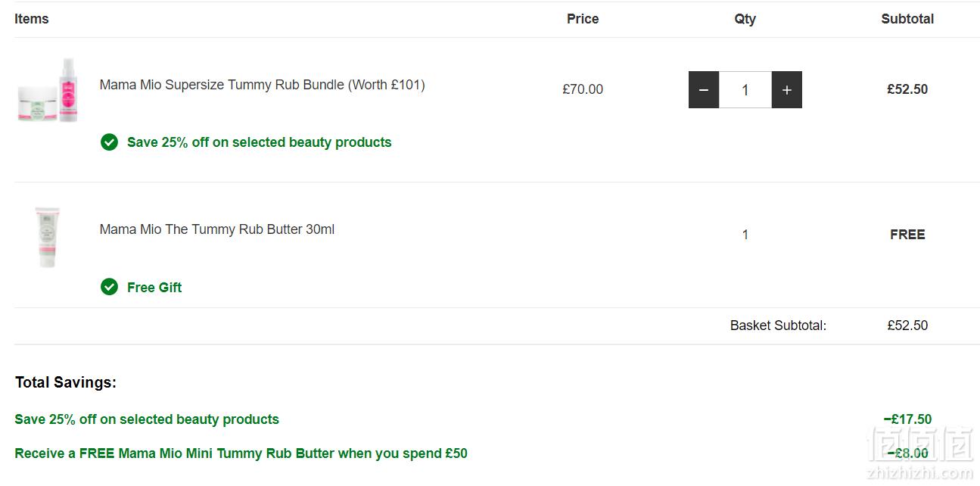This screenshot has height=486, width=980.
Task: Click the FREE subtotal for the gift
Action: (907, 235)
